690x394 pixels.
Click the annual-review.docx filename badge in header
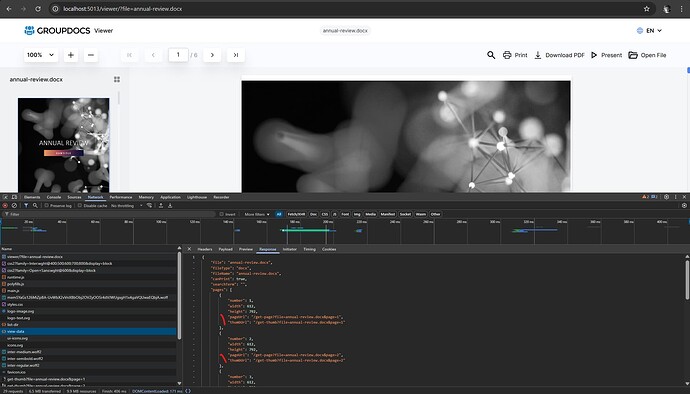[x=345, y=30]
